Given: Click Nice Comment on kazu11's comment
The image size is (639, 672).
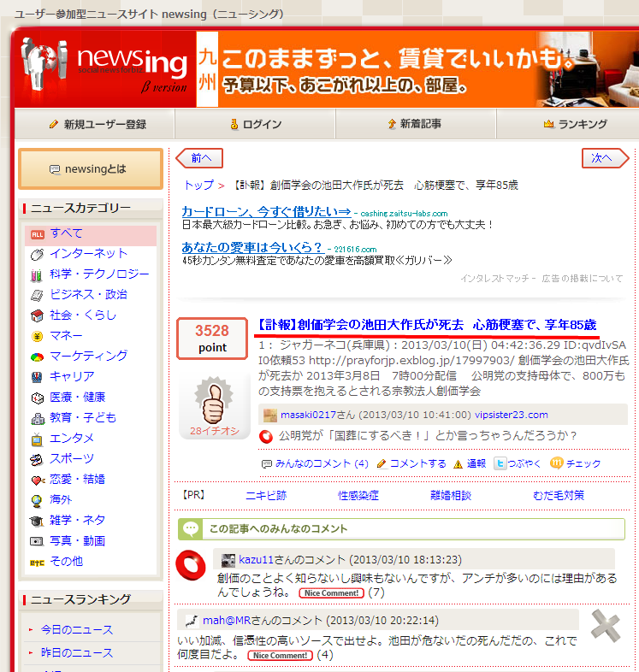Looking at the screenshot, I should [x=332, y=593].
